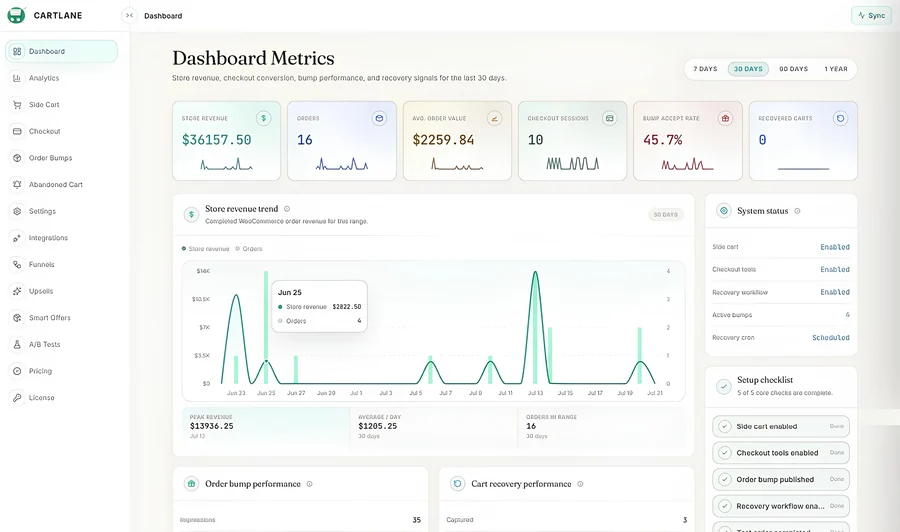Click the Setup checklist check icon
The height and width of the screenshot is (532, 900).
pos(724,386)
